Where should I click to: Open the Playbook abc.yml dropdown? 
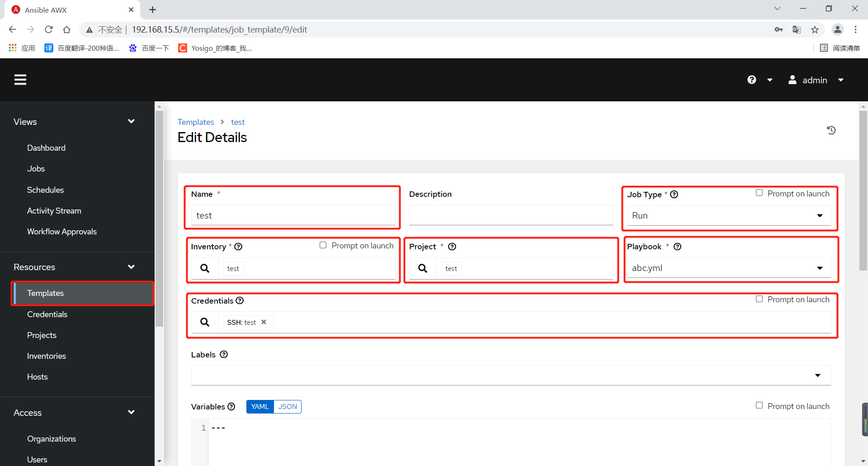pos(729,268)
